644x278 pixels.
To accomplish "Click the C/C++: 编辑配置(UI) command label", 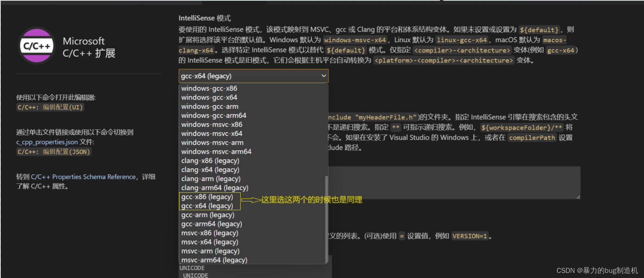I will pyautogui.click(x=50, y=108).
